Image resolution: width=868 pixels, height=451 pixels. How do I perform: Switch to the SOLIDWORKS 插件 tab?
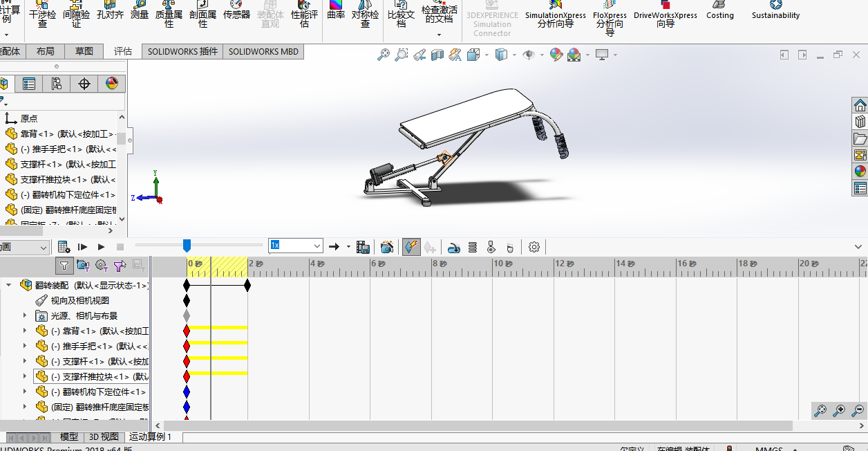[x=182, y=51]
